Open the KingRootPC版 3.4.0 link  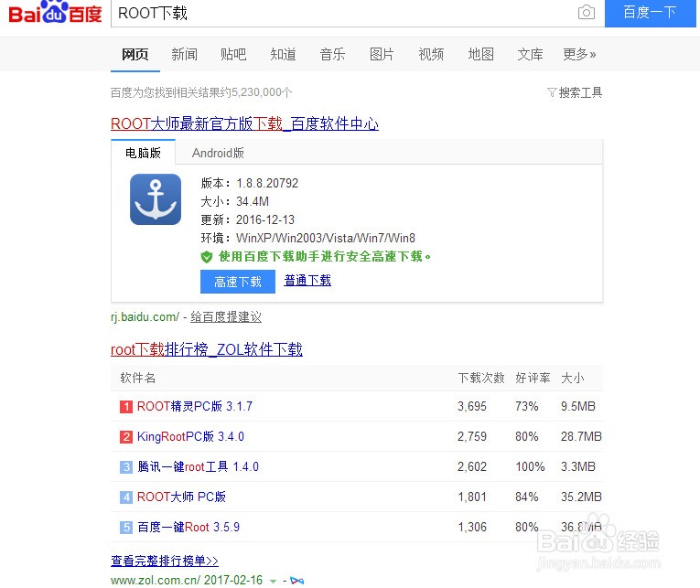190,437
